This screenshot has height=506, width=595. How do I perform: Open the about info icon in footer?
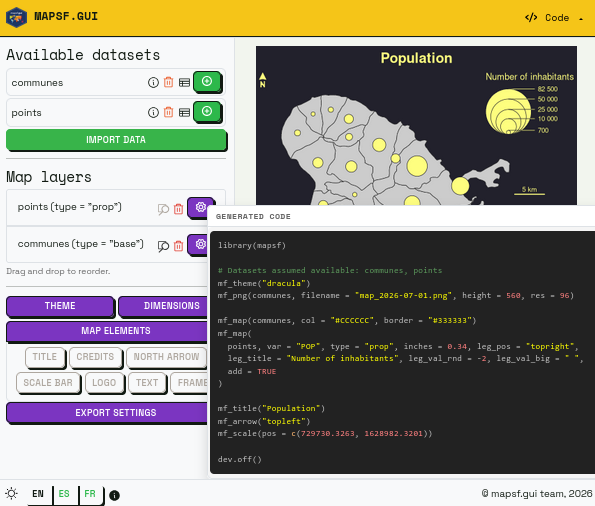[x=114, y=495]
